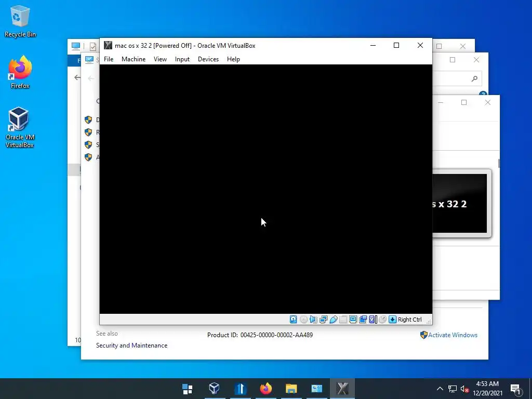Close the mac os x 32 2 VM window
The height and width of the screenshot is (399, 532).
(420, 46)
